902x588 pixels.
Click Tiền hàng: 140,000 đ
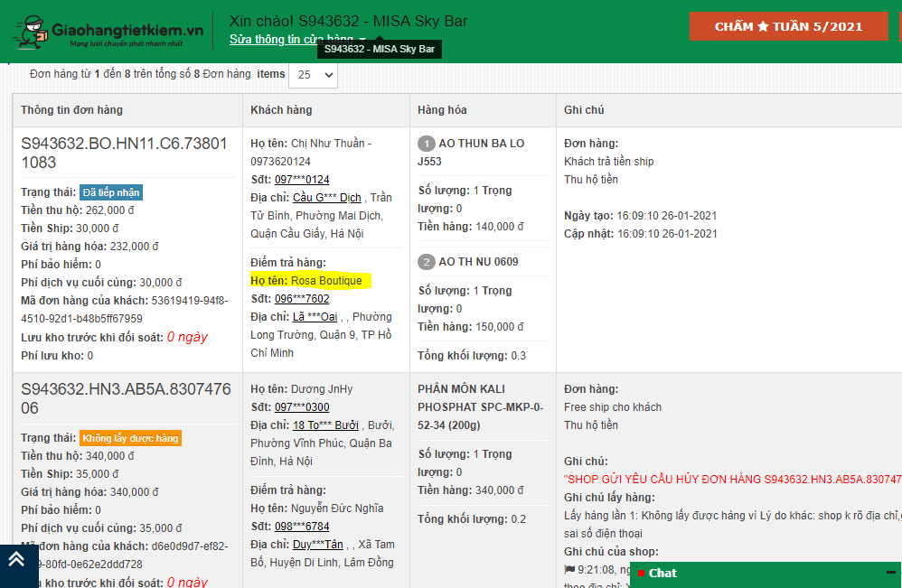tap(471, 227)
